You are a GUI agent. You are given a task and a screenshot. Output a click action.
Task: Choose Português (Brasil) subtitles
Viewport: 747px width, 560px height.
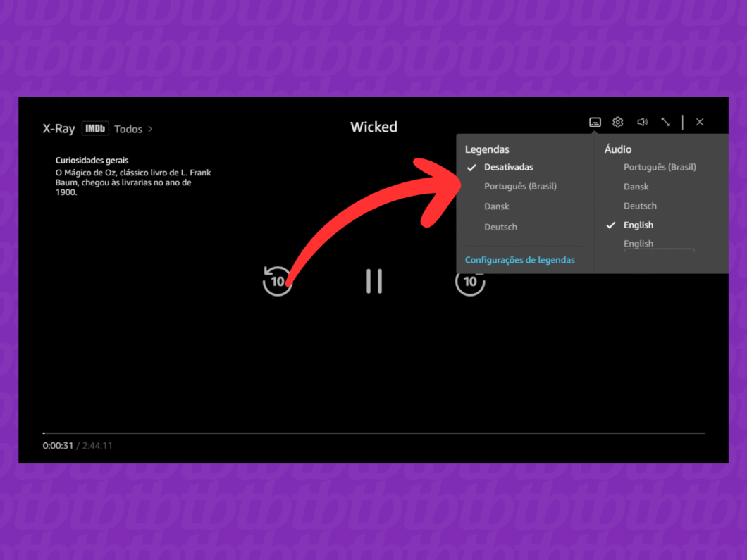(520, 186)
